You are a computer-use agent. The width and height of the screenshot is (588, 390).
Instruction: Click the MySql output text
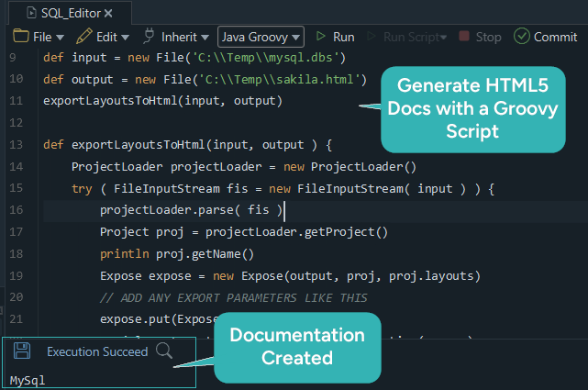tap(28, 380)
